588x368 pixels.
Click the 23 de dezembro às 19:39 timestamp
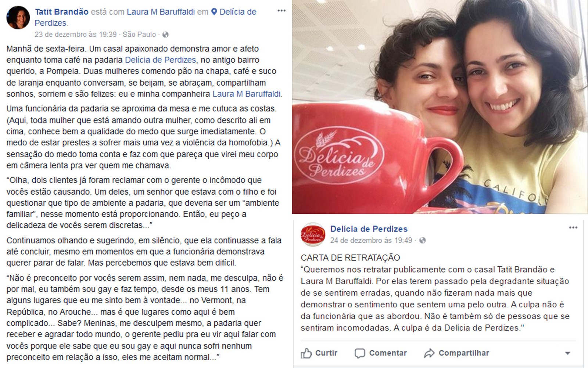(x=75, y=35)
